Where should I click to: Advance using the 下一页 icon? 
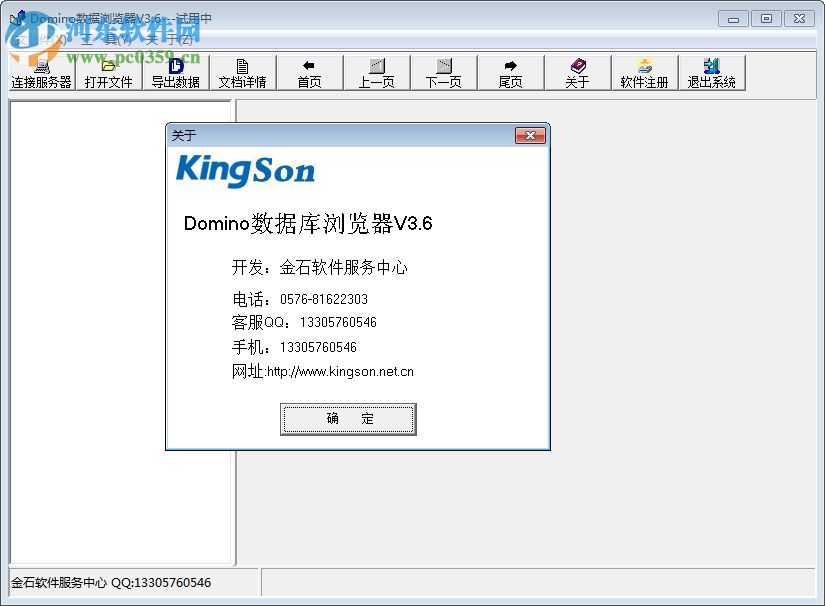[444, 73]
